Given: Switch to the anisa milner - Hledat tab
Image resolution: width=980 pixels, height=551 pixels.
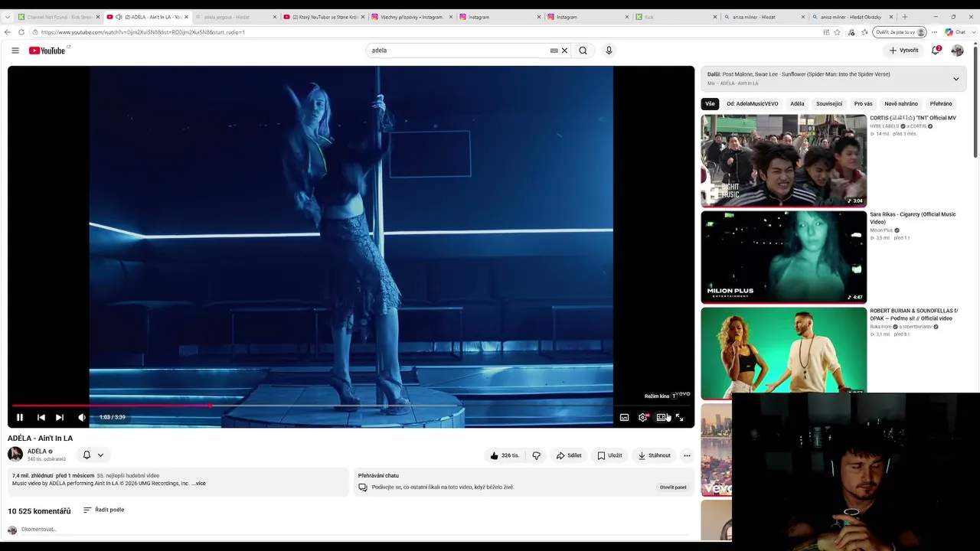Looking at the screenshot, I should [x=763, y=17].
